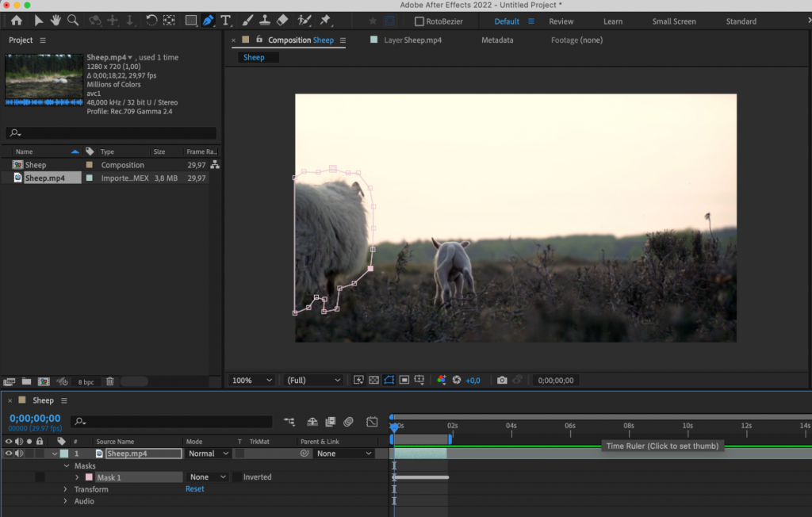Screen dimensions: 812x517
Task: Enable the Inverted option for Mask 1
Action: (x=238, y=477)
